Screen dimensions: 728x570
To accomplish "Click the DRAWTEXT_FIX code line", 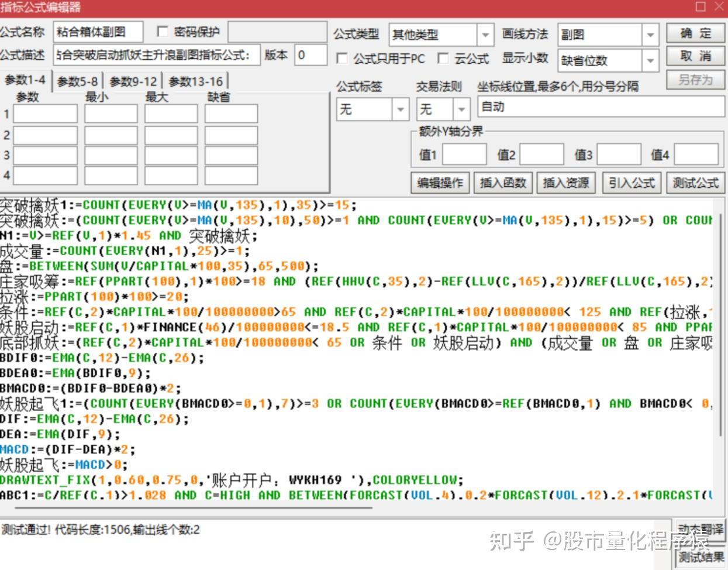I will click(232, 480).
